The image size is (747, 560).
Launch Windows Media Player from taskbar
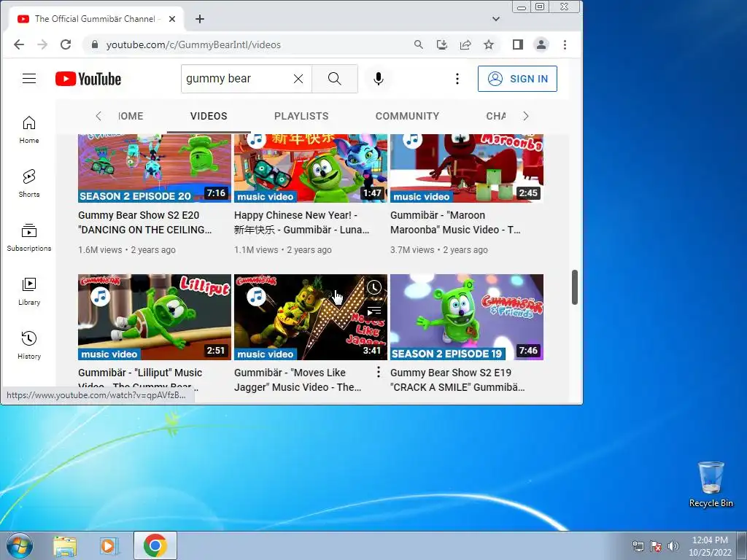[x=109, y=545]
